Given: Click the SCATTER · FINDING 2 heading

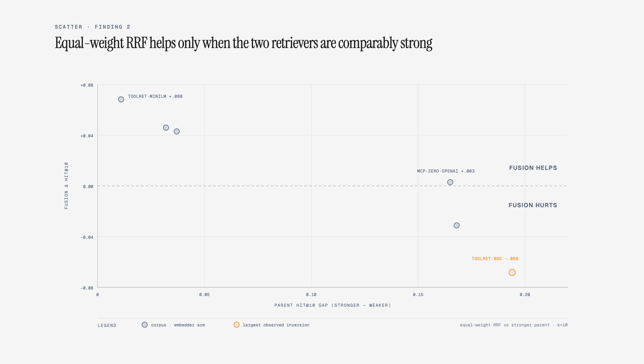Looking at the screenshot, I should (93, 27).
